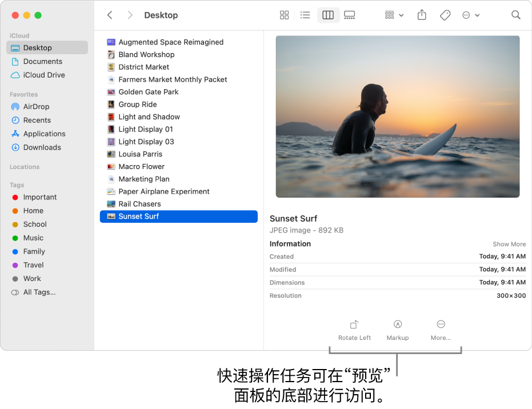Click the Search magnifier icon
Viewport: 532px width, 409px height.
tap(515, 15)
